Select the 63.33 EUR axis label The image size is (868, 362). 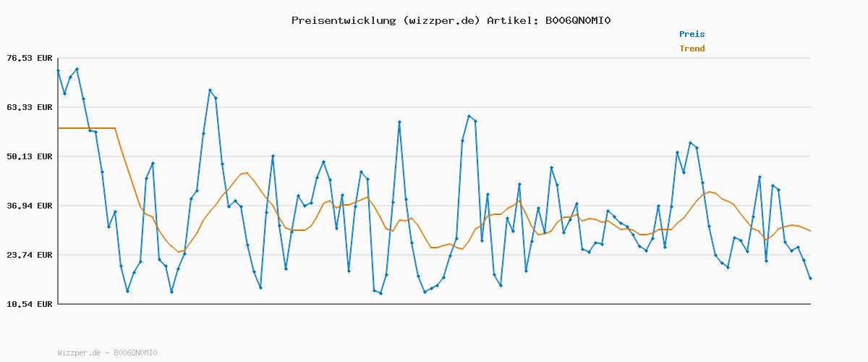[30, 107]
